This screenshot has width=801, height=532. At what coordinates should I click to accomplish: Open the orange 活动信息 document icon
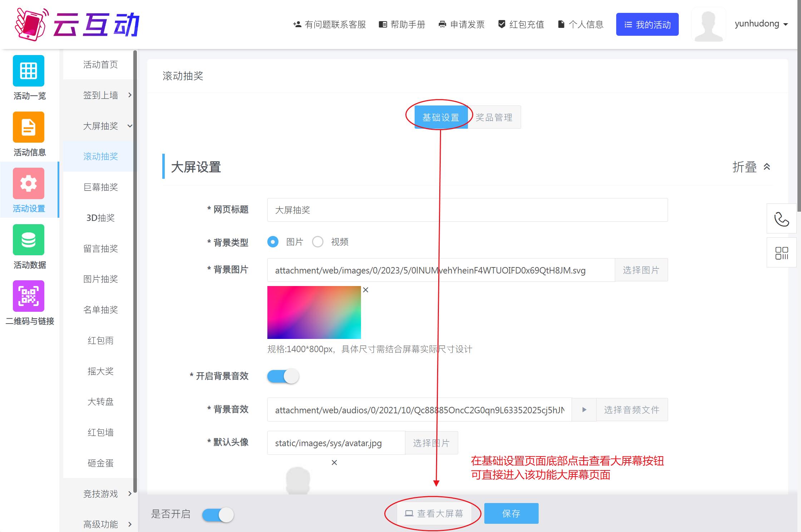point(29,127)
